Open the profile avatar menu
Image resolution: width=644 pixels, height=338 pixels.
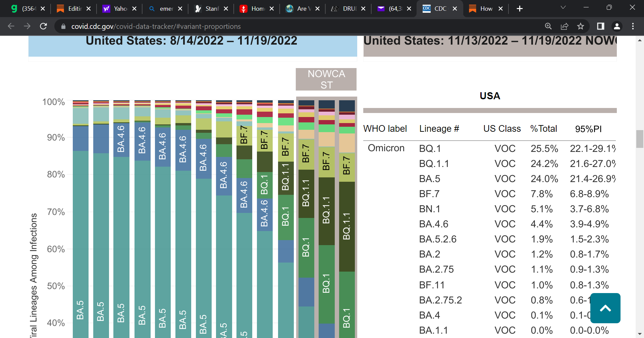(x=617, y=26)
